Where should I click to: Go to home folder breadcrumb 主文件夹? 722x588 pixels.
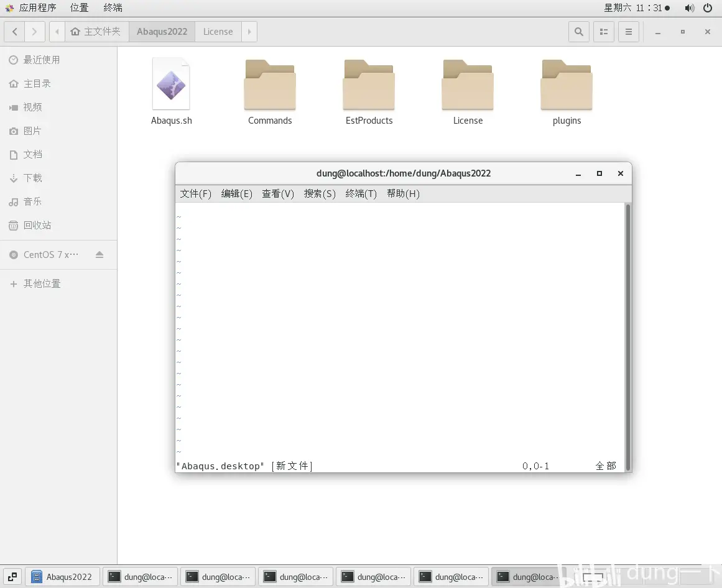[x=96, y=32]
